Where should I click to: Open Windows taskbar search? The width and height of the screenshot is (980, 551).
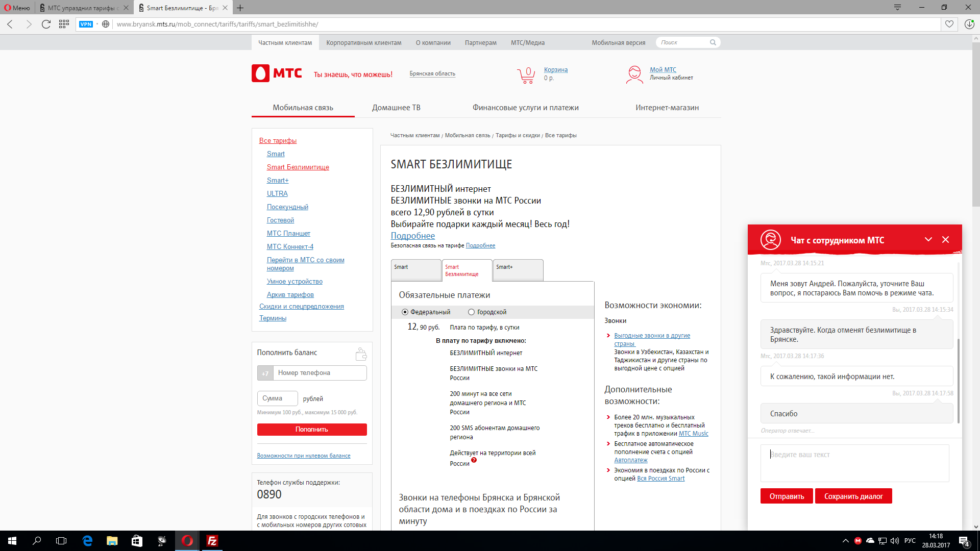pos(37,541)
